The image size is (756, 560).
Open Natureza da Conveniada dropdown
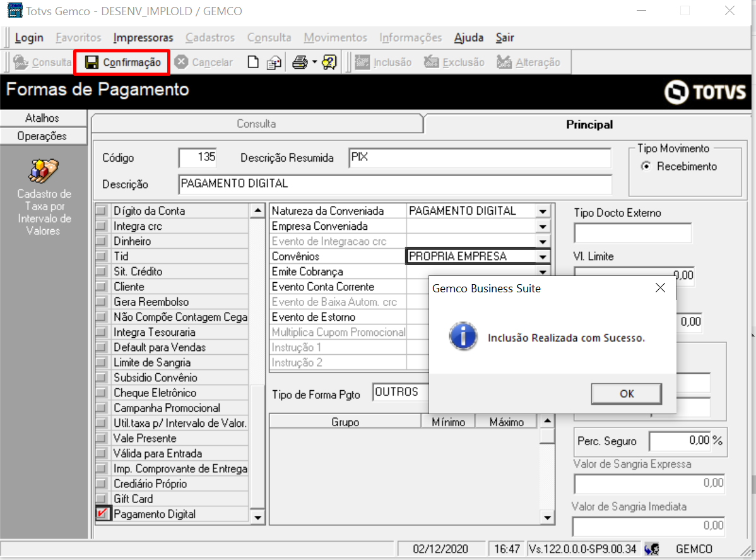pyautogui.click(x=543, y=211)
